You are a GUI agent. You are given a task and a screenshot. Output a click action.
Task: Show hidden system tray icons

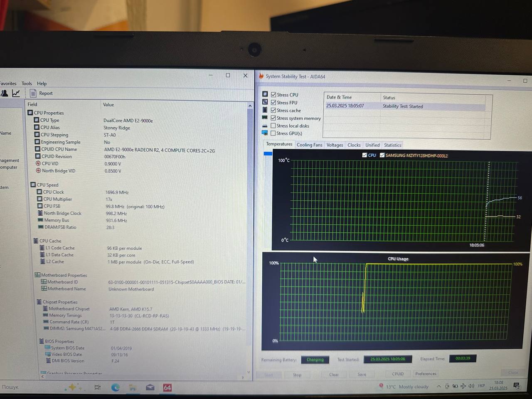click(x=438, y=386)
